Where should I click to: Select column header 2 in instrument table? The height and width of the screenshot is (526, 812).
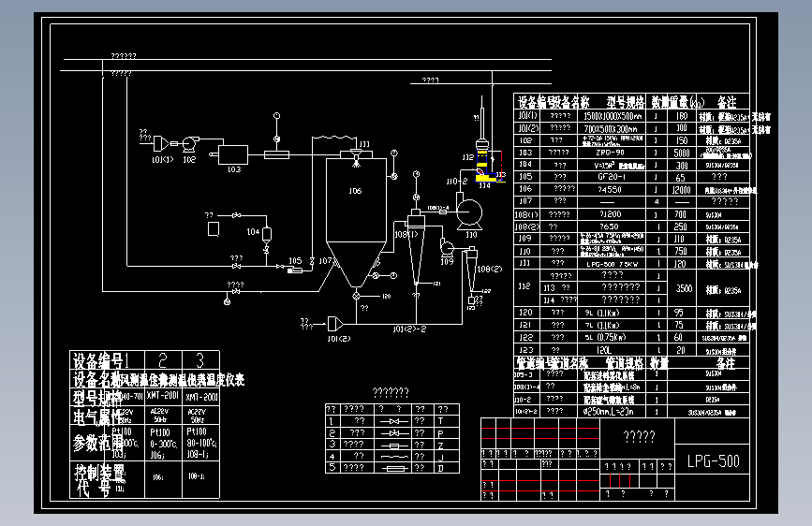click(x=163, y=360)
